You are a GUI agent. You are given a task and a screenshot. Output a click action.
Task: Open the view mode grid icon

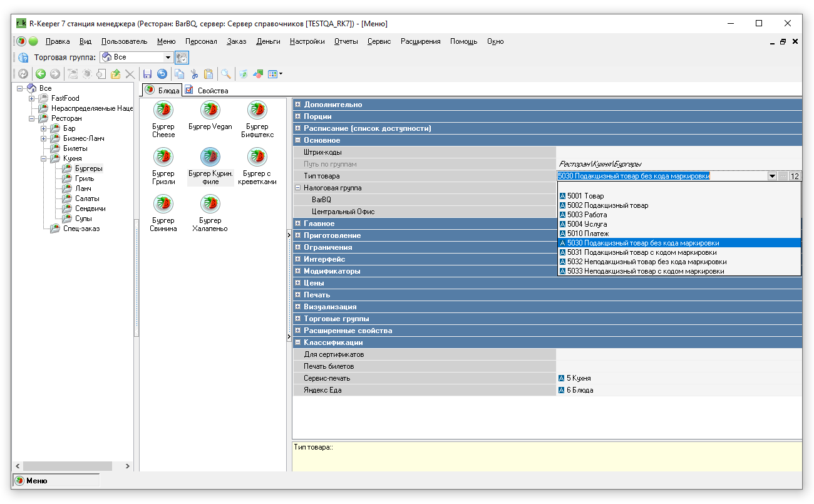[273, 74]
